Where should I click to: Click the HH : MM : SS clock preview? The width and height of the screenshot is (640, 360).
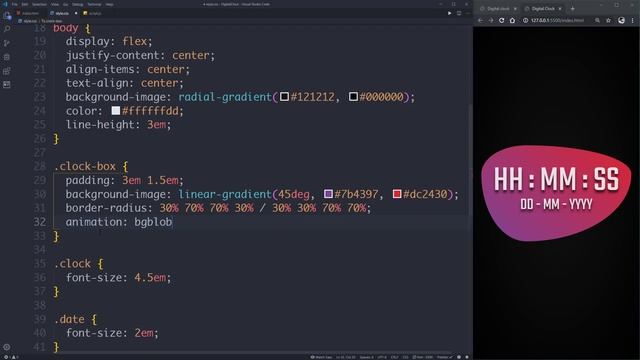(x=556, y=179)
